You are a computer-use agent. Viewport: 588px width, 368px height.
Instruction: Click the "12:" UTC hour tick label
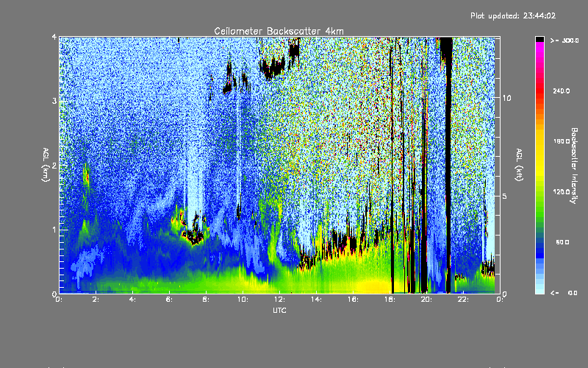[x=279, y=300]
